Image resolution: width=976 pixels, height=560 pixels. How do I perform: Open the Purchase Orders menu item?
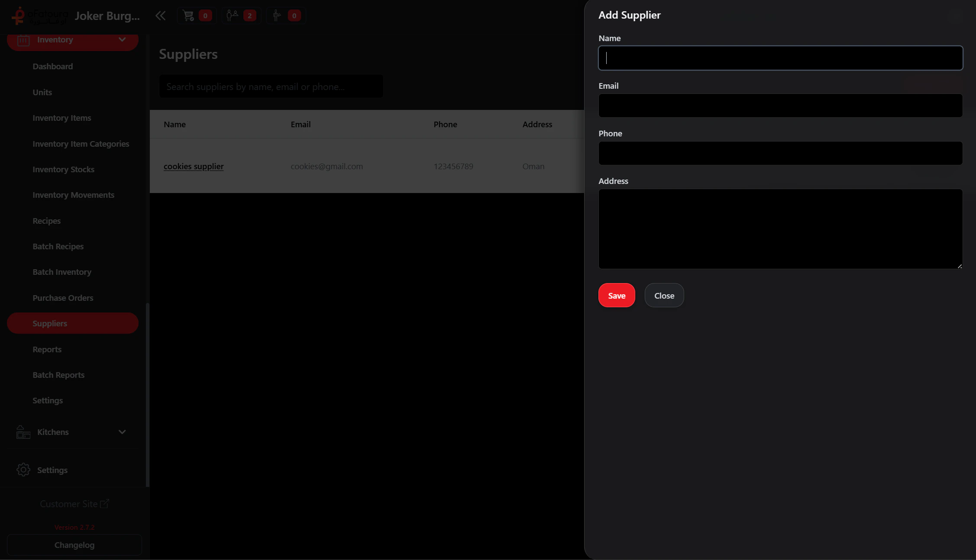(x=63, y=298)
